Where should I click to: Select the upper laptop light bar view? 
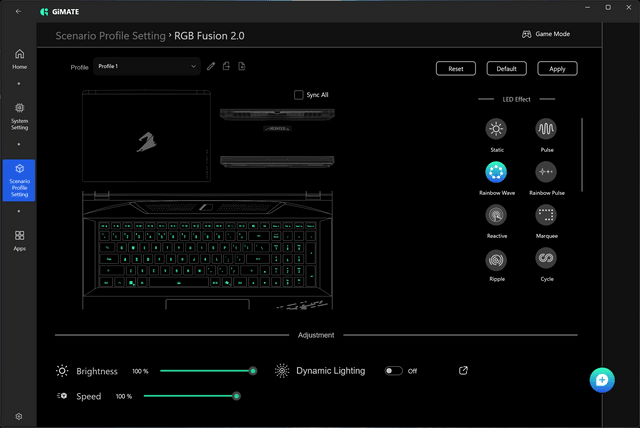pyautogui.click(x=277, y=115)
